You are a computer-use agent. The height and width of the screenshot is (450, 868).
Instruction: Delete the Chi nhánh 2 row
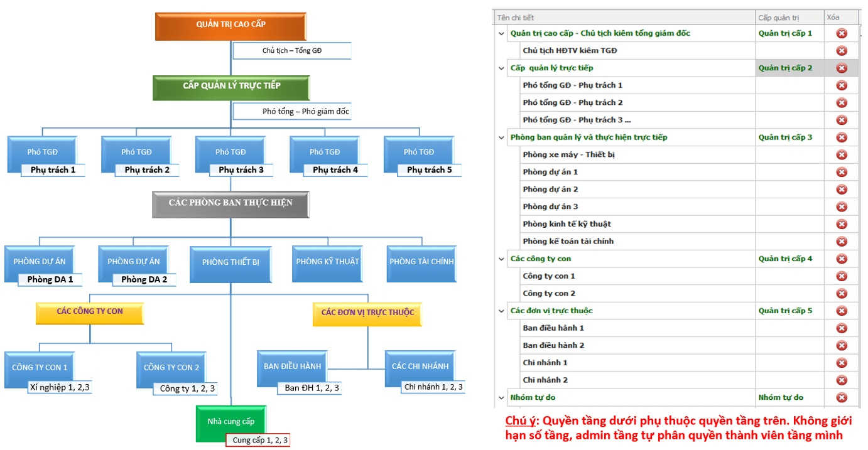[x=842, y=380]
